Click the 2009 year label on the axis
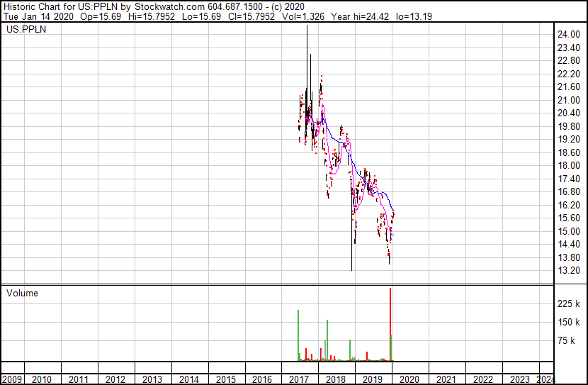Viewport: 588px width, 385px height. coord(12,379)
